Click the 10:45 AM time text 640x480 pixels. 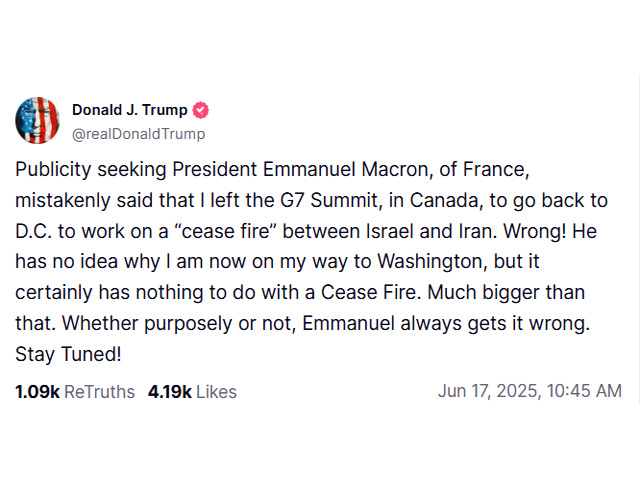pos(584,391)
